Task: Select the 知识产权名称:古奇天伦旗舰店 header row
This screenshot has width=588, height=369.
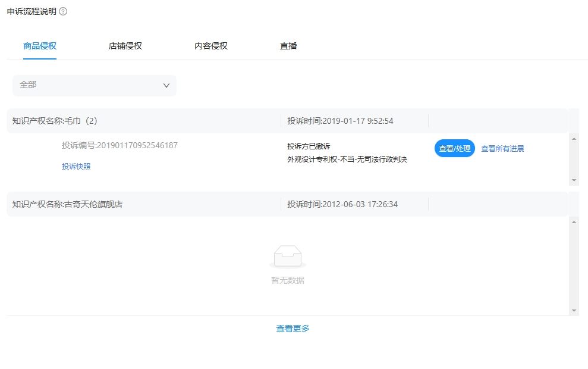Action: coord(67,204)
